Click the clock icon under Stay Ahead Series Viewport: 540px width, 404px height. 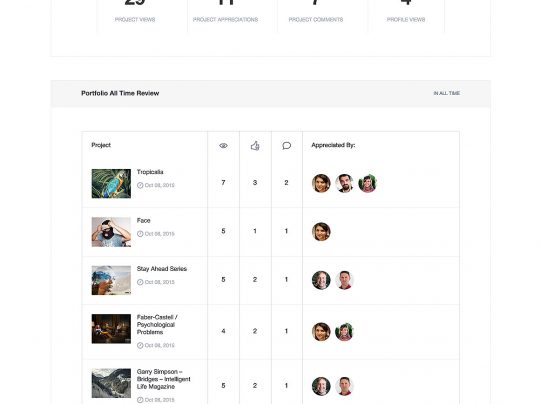(x=140, y=282)
